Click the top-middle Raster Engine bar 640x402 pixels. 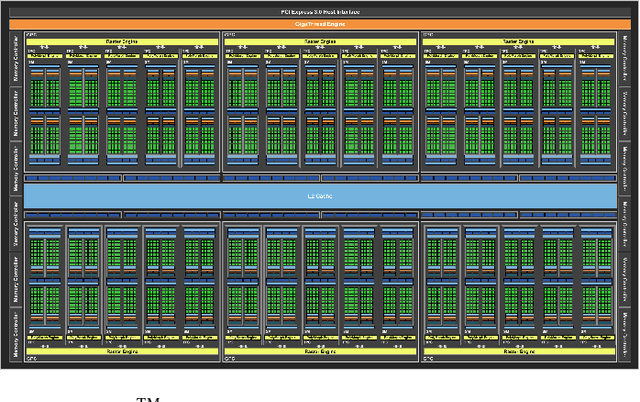pyautogui.click(x=320, y=42)
